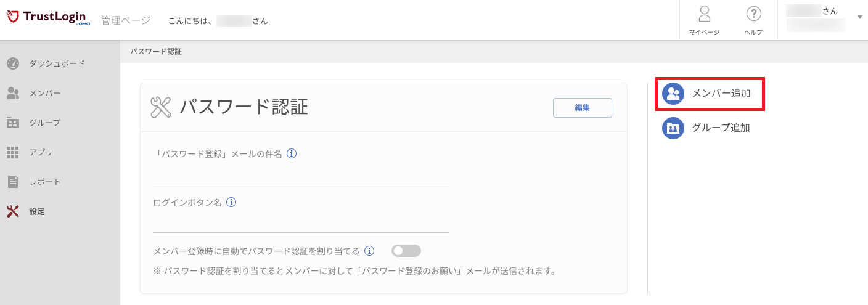
Task: Click the パスワード登録 mail subject field
Action: click(301, 174)
